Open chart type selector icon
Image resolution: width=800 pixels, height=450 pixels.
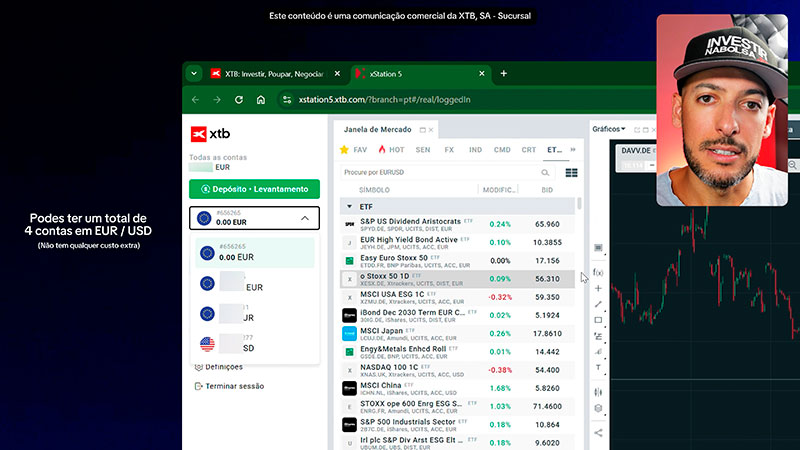(598, 248)
